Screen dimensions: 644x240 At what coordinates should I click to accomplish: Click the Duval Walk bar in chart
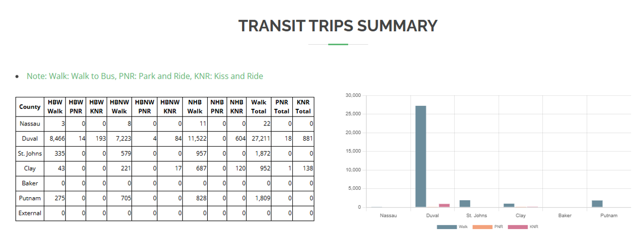coord(421,157)
